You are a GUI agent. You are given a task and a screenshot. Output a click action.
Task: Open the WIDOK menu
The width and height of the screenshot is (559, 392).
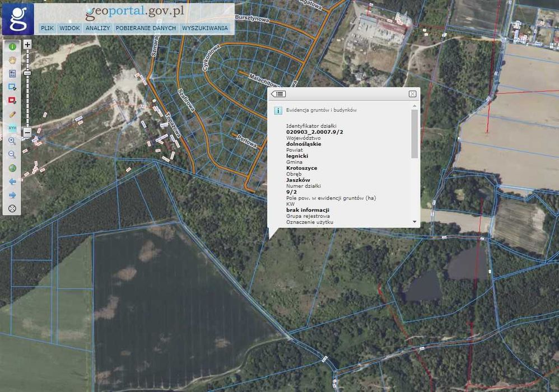[69, 28]
